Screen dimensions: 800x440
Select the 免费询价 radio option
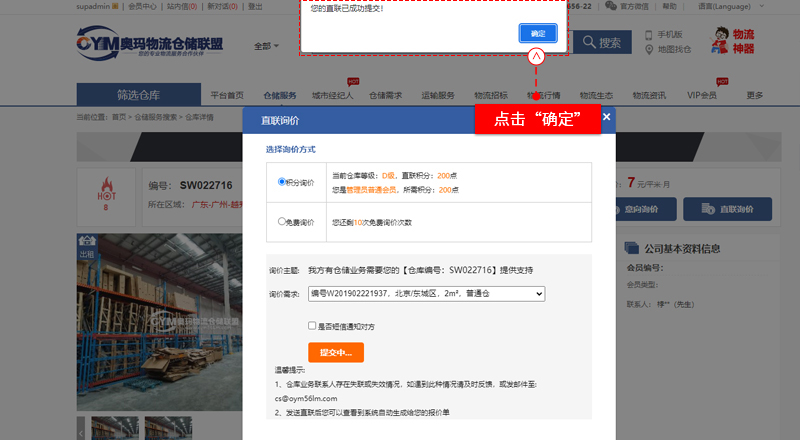click(283, 222)
